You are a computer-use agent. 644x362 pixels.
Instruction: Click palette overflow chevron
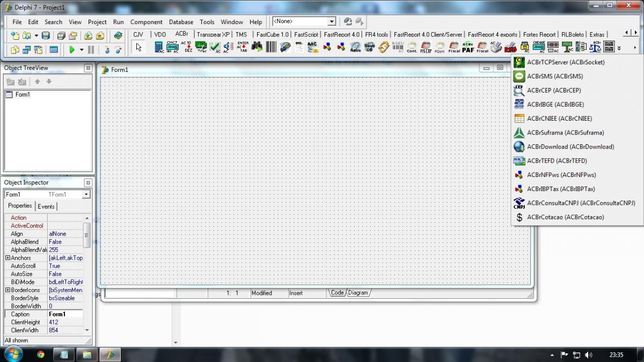(619, 47)
